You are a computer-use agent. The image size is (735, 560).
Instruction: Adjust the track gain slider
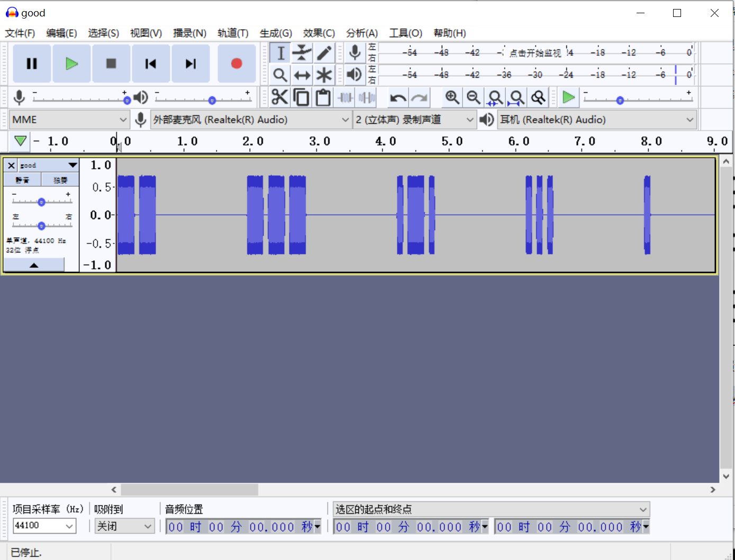click(x=41, y=201)
